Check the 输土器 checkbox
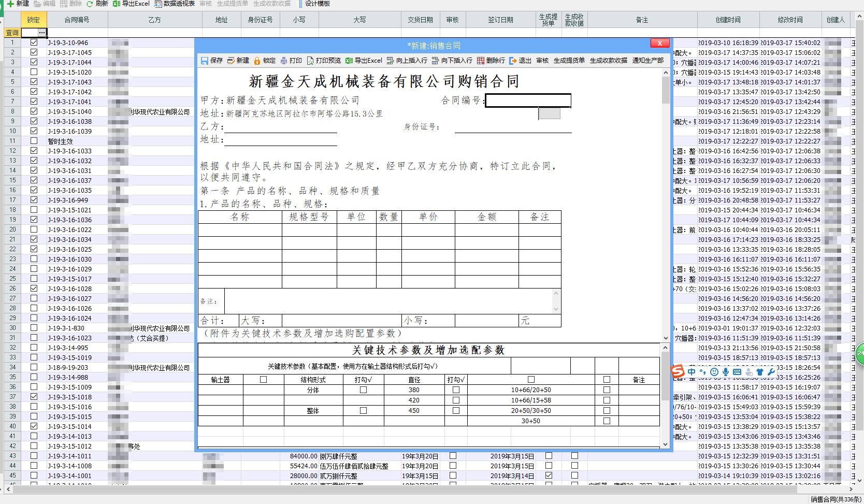 tap(263, 380)
